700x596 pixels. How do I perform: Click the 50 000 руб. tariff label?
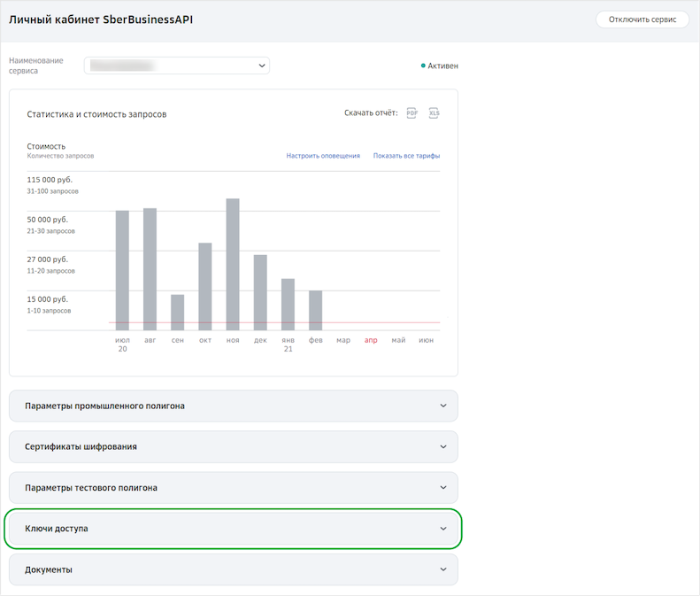click(x=47, y=220)
